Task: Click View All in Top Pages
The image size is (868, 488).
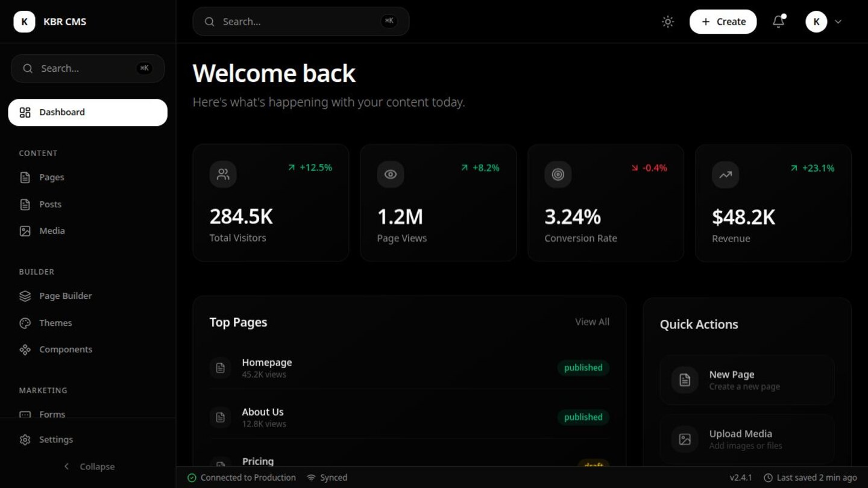Action: coord(592,322)
